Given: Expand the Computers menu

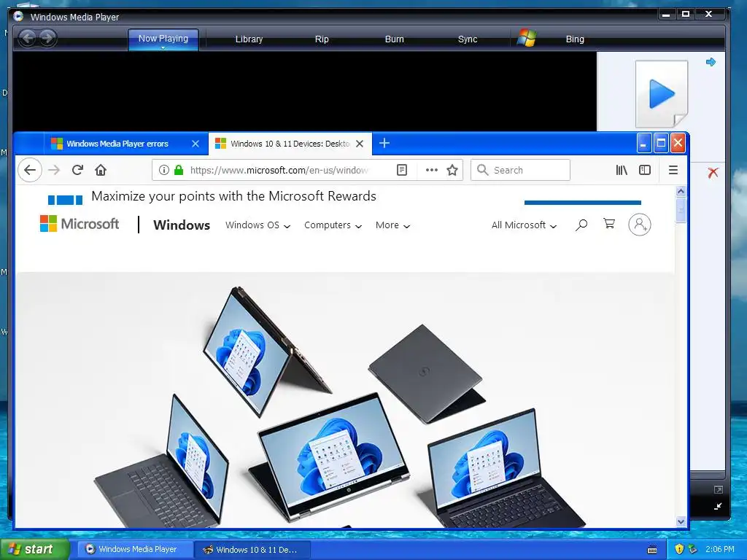Looking at the screenshot, I should coord(333,225).
